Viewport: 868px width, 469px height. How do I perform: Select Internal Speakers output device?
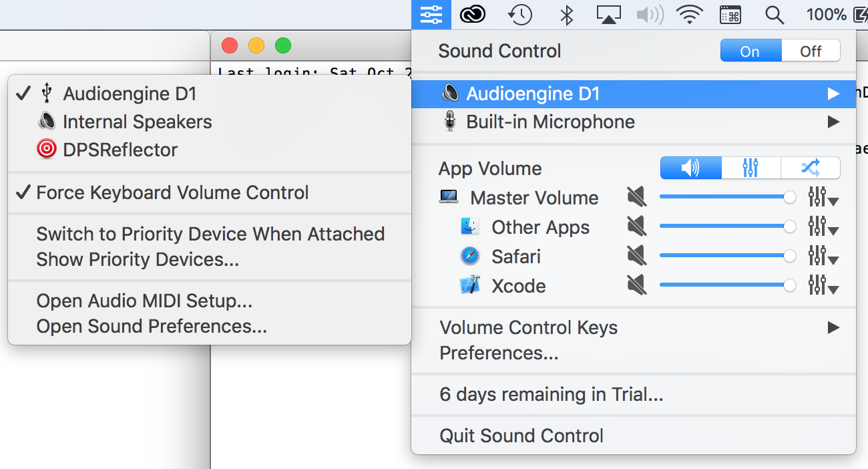pyautogui.click(x=137, y=122)
